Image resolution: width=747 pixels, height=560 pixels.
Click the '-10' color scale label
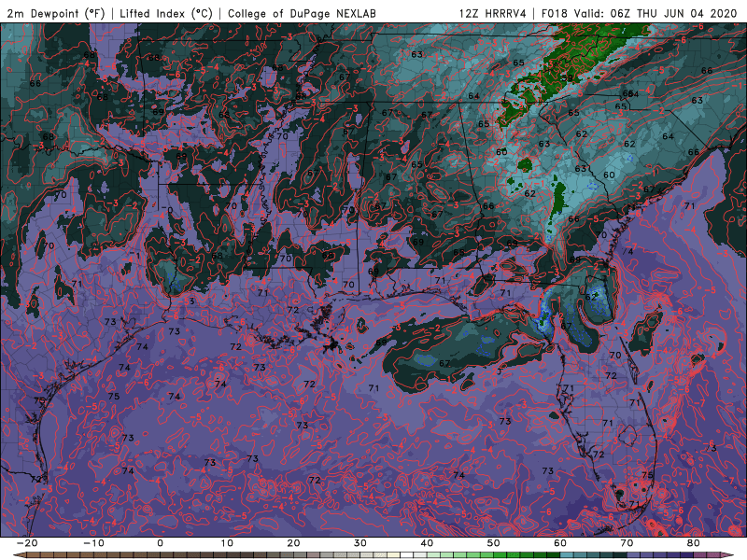93,543
